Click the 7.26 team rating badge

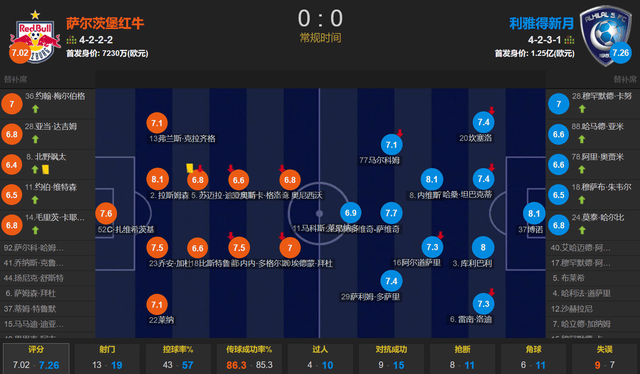(620, 53)
